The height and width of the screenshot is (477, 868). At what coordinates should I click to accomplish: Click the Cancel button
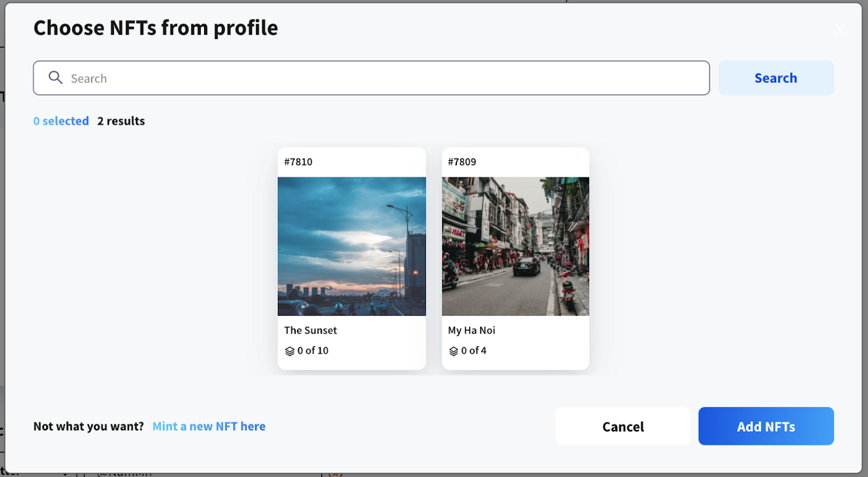[x=622, y=426]
